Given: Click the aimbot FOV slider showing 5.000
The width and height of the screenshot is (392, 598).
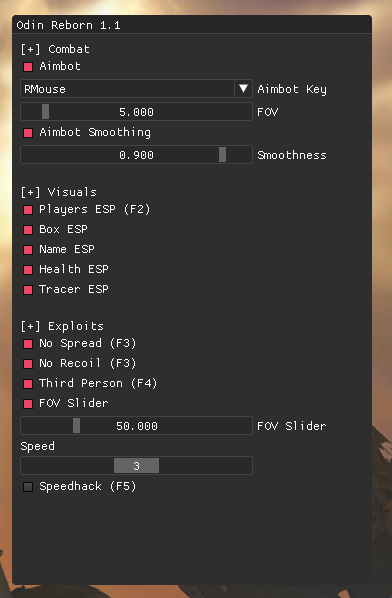Looking at the screenshot, I should (136, 112).
